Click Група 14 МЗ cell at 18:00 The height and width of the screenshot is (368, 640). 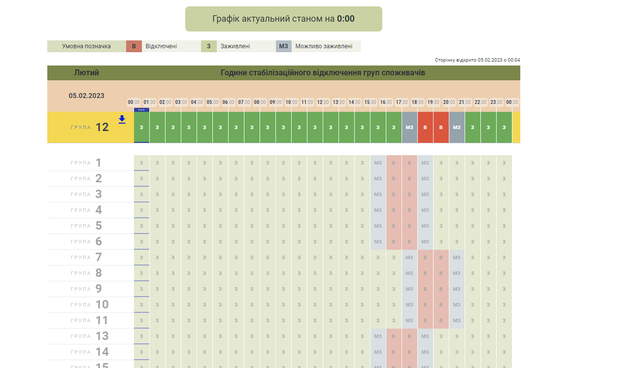click(x=425, y=352)
